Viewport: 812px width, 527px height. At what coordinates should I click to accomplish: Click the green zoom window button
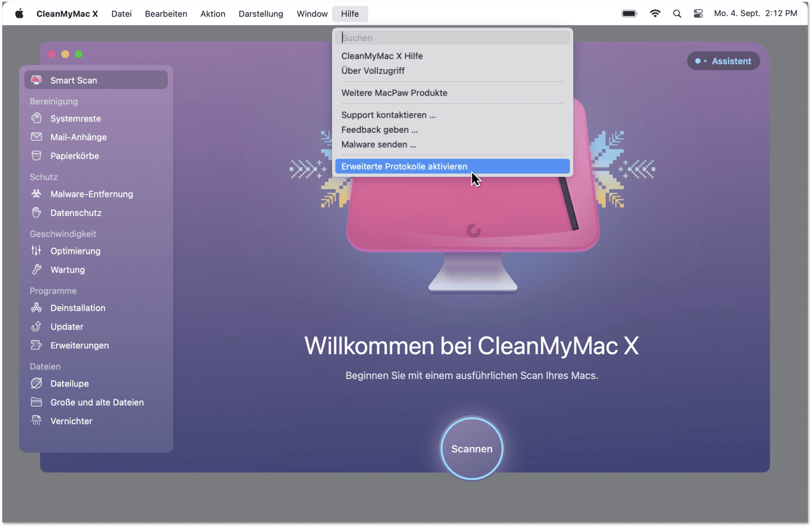(79, 54)
